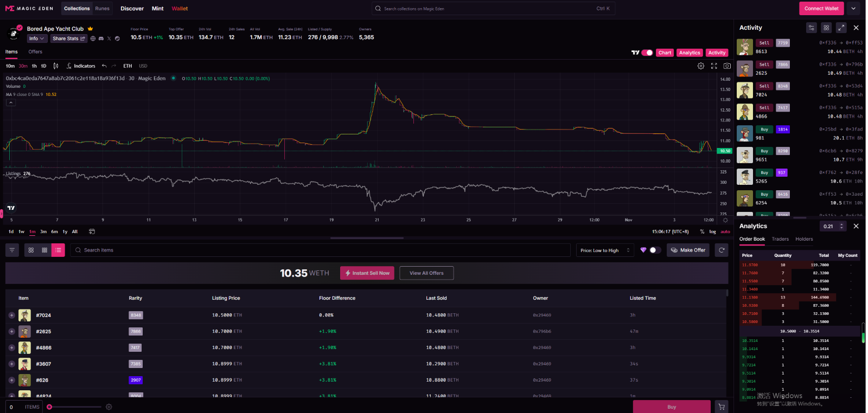Open the items filter icon
The image size is (868, 413).
point(12,250)
